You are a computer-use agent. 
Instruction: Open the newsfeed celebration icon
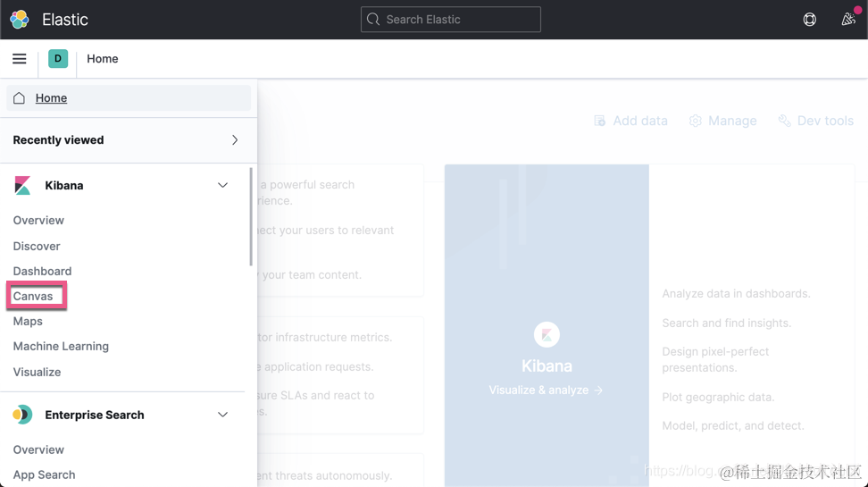pos(848,20)
